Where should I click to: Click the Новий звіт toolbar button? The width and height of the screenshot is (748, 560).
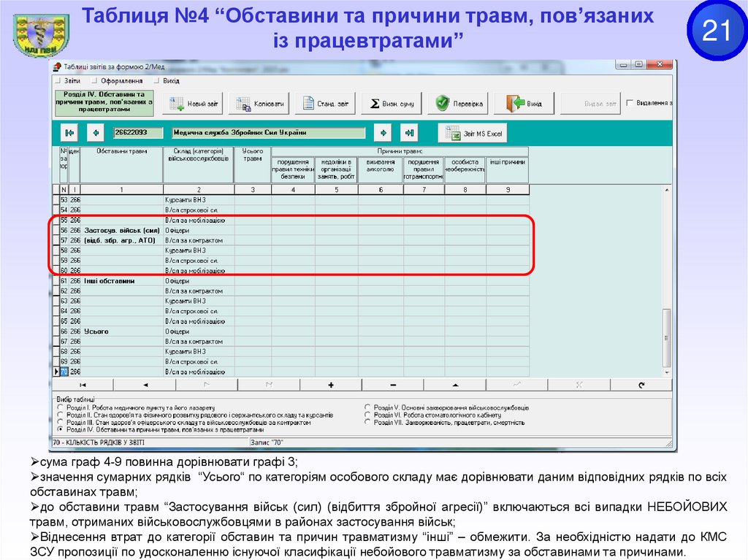tap(193, 104)
